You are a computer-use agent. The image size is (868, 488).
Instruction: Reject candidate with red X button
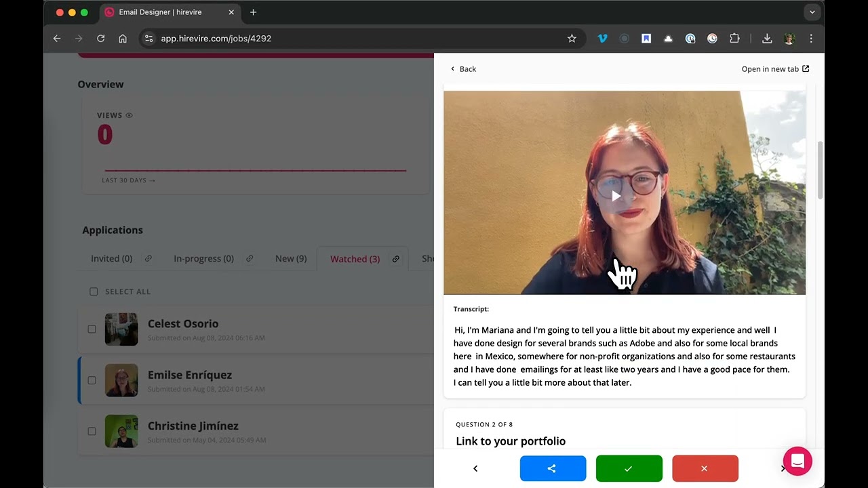pyautogui.click(x=705, y=468)
